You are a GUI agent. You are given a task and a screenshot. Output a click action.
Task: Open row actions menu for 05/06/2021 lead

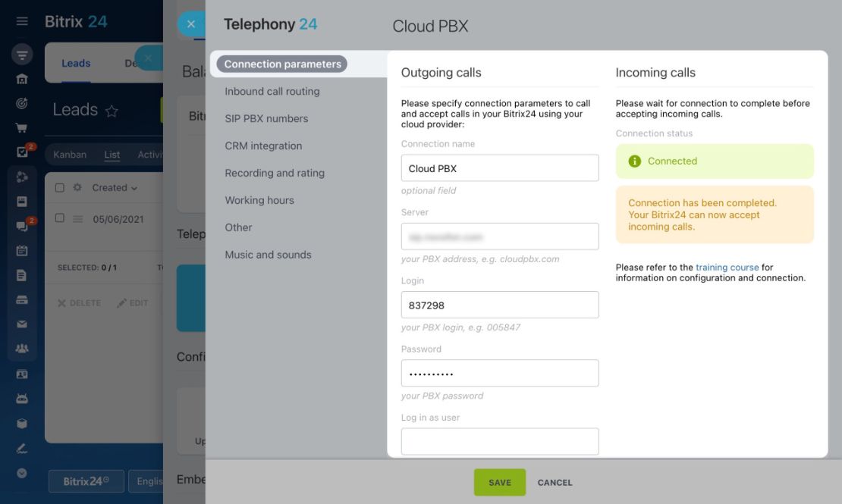pos(78,219)
